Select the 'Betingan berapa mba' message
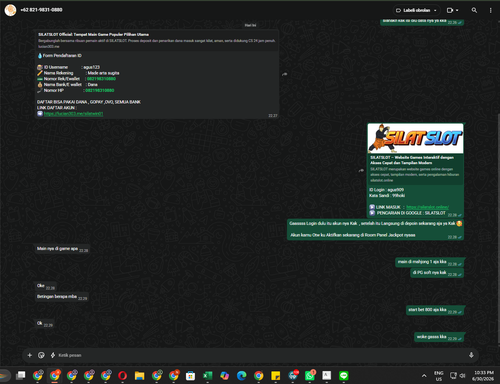This screenshot has height=384, width=500. (62, 297)
